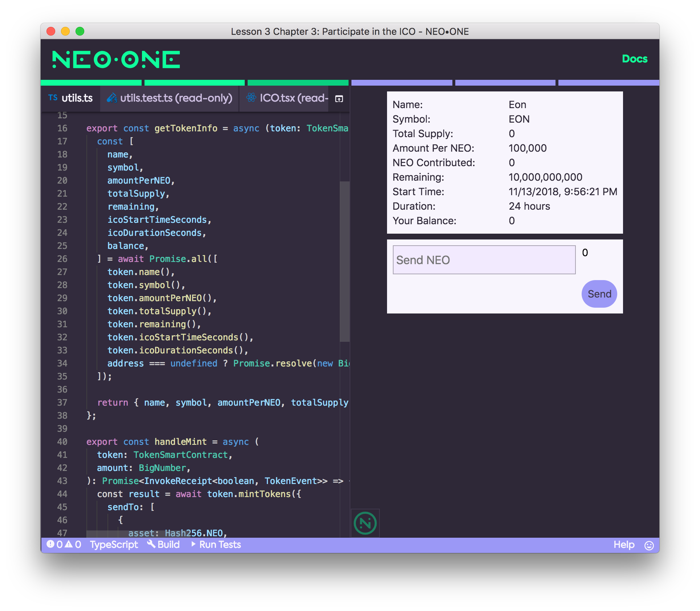The image size is (700, 611).
Task: Click 'token.mintTokens' on line 44
Action: pyautogui.click(x=249, y=494)
